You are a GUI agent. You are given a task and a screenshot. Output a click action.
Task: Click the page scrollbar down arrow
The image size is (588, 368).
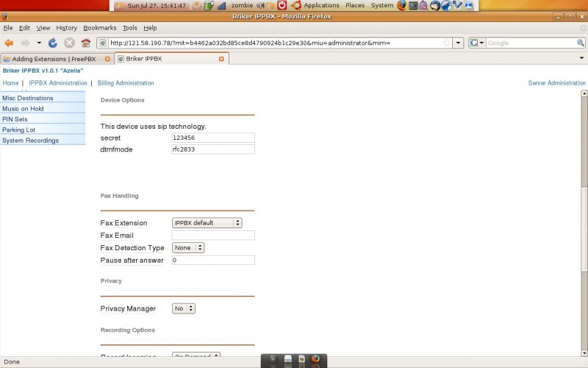point(584,353)
